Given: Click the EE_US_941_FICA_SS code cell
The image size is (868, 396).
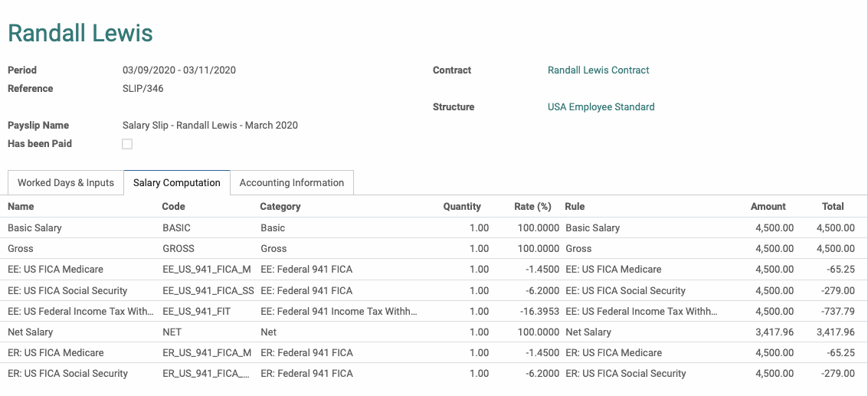Looking at the screenshot, I should click(x=208, y=291).
